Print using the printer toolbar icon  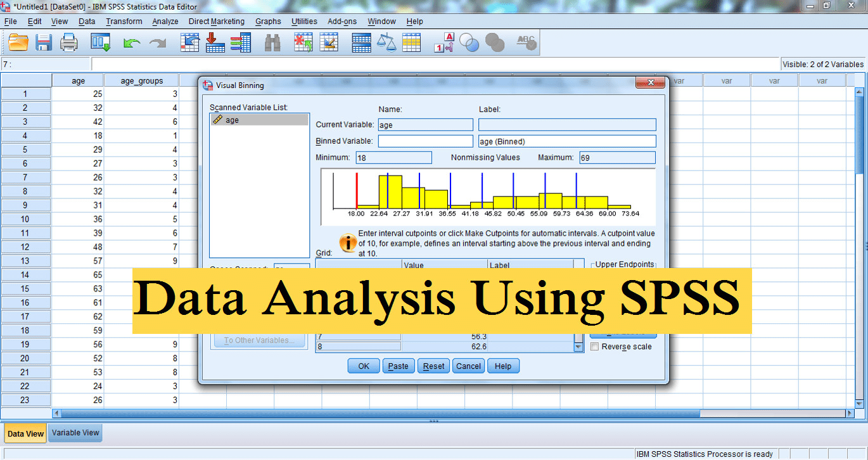[68, 42]
